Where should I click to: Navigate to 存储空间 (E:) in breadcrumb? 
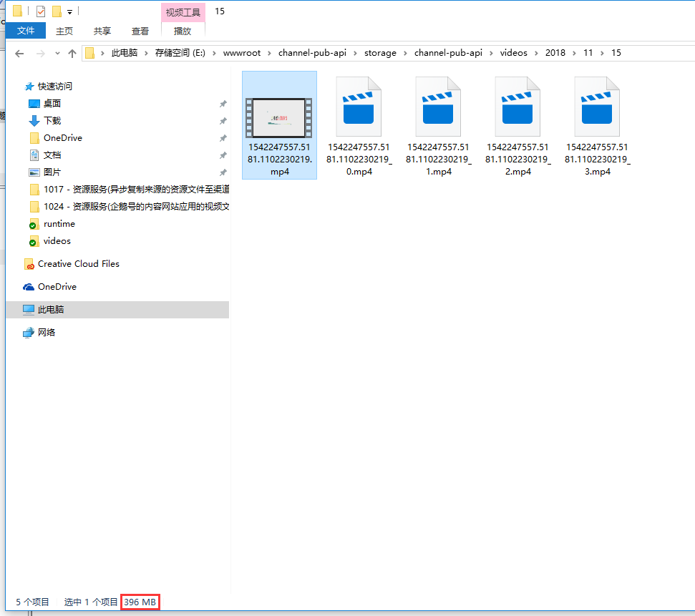pos(180,53)
